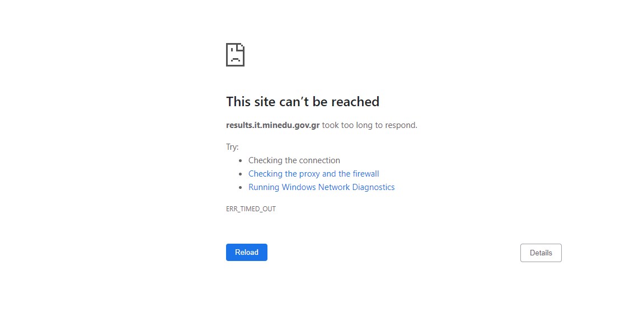Open the proxy and firewall help link
Image resolution: width=644 pixels, height=318 pixels.
pos(314,174)
